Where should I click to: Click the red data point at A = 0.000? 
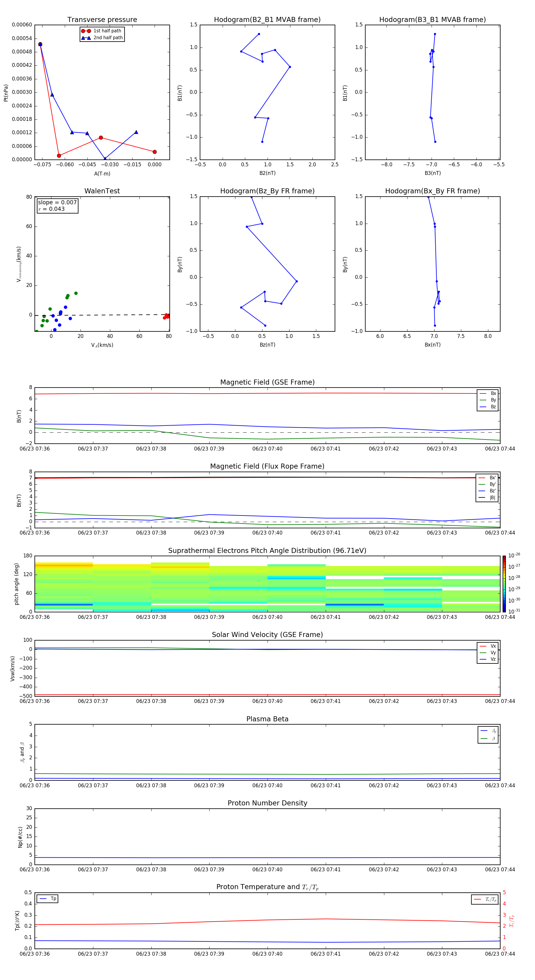click(x=155, y=152)
